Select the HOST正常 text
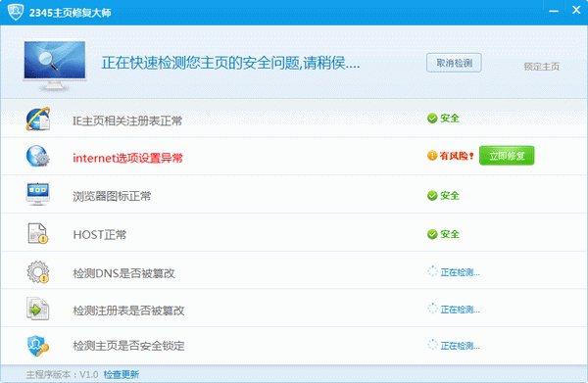This screenshot has width=588, height=383. pyautogui.click(x=99, y=235)
